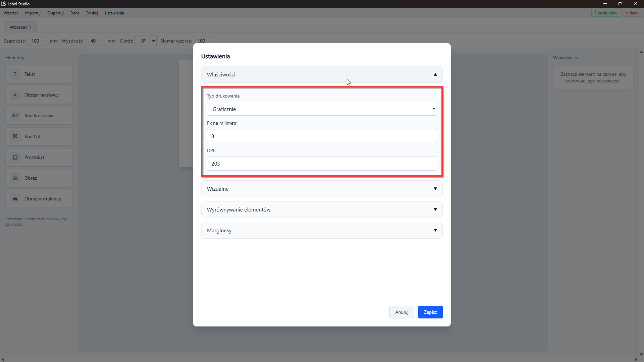
Task: Click the Kod QR icon
Action: pyautogui.click(x=15, y=136)
